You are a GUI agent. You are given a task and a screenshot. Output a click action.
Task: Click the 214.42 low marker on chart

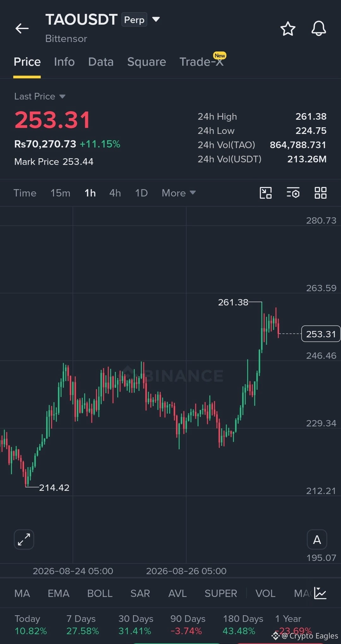click(x=54, y=488)
